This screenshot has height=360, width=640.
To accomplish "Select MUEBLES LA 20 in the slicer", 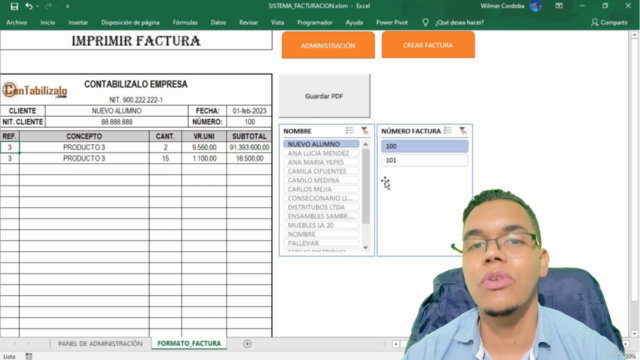I will [x=321, y=225].
